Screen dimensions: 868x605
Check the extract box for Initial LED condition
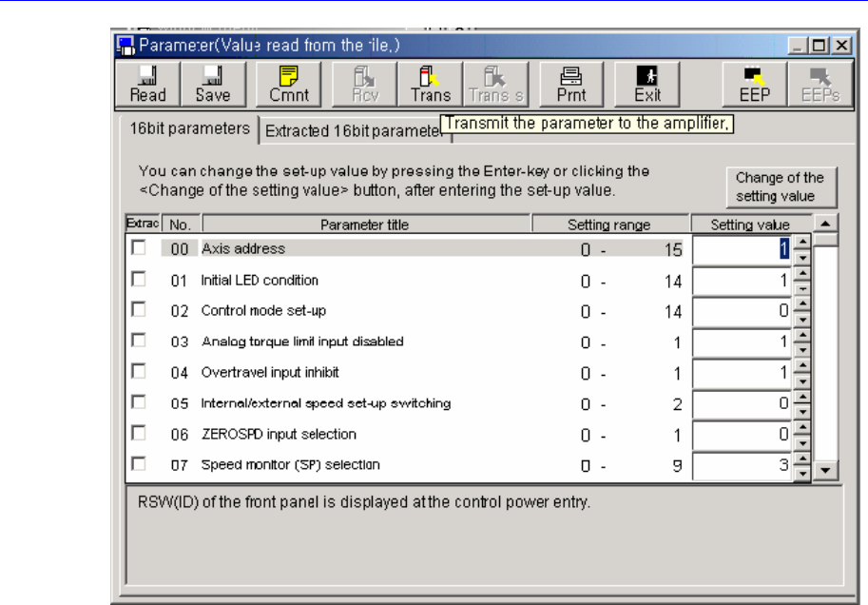pos(139,279)
